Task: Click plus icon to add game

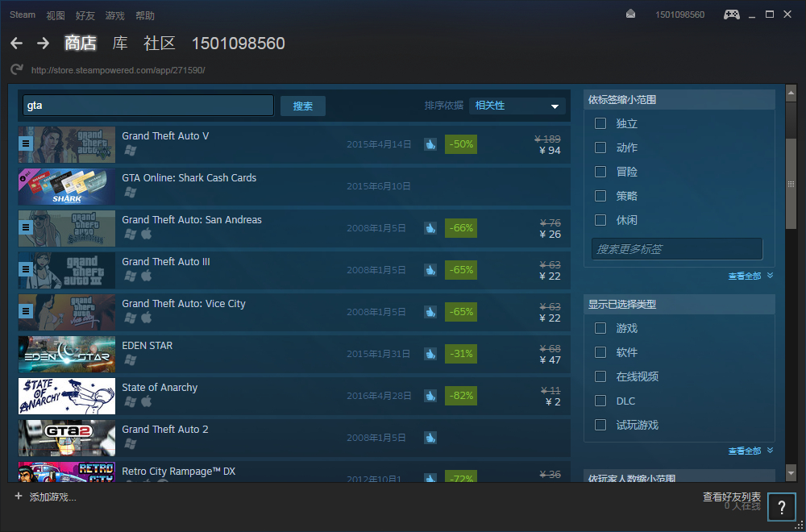Action: 19,497
